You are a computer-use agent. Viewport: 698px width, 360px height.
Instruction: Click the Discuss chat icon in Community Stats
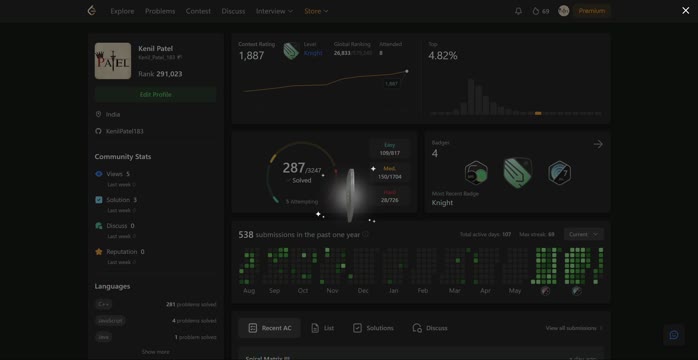[99, 226]
